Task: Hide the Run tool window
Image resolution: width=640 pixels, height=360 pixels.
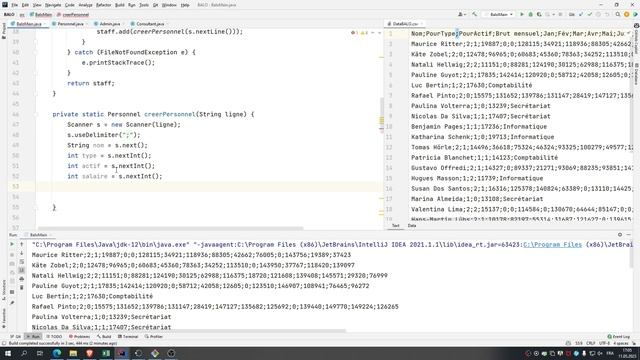Action: coord(629,235)
